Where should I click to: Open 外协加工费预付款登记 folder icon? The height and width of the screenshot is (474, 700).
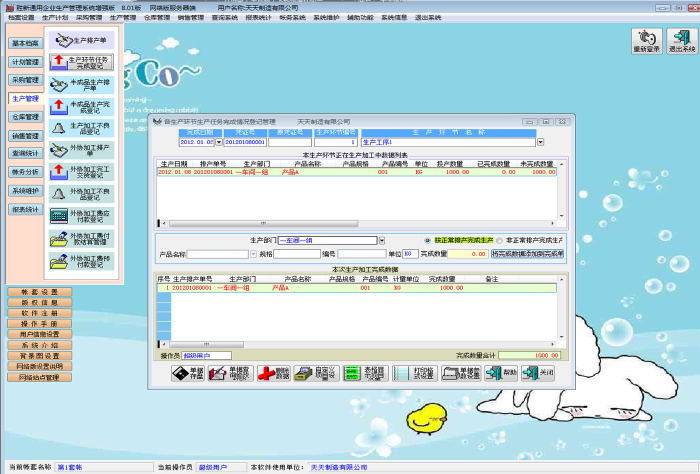[58, 261]
